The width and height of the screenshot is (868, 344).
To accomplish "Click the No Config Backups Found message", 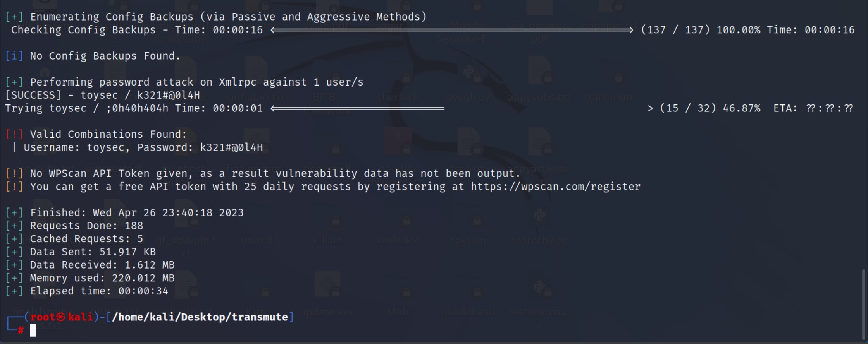I will [105, 56].
